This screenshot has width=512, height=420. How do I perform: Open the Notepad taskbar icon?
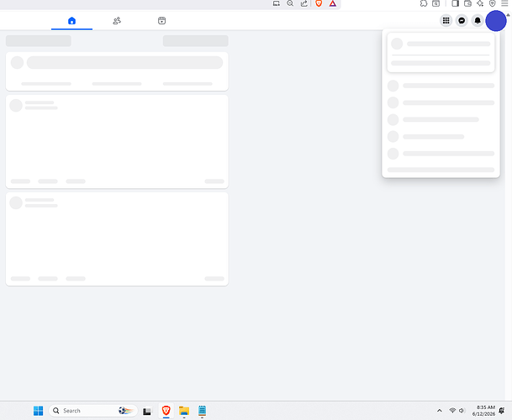[x=202, y=411]
